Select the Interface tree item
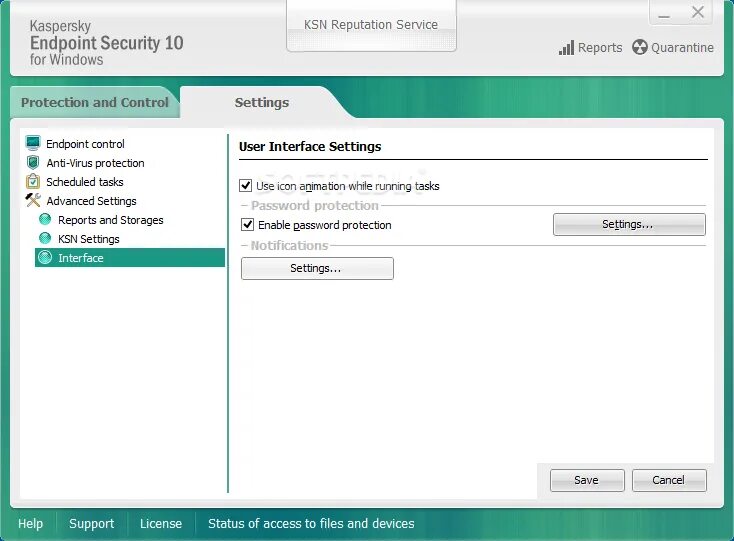The image size is (734, 541). point(130,257)
